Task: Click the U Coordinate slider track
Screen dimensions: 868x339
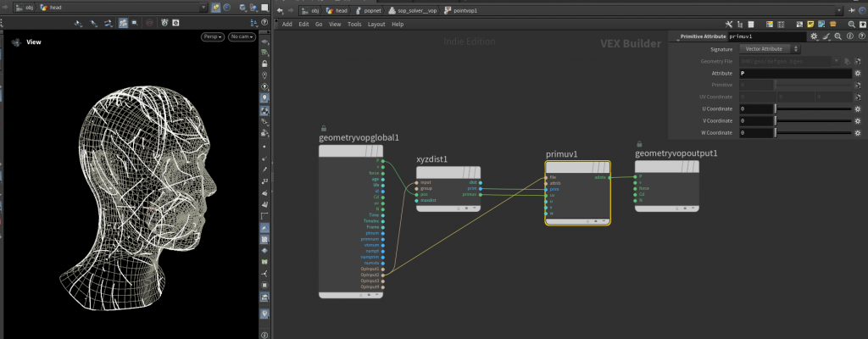Action: tap(813, 109)
